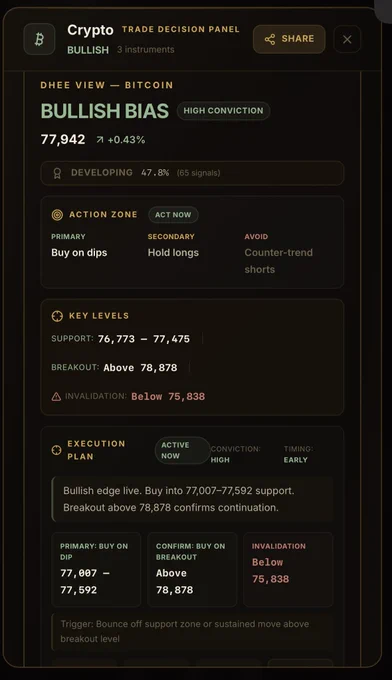Click the Execution Plan crosshair icon
The image size is (392, 680).
pos(56,450)
